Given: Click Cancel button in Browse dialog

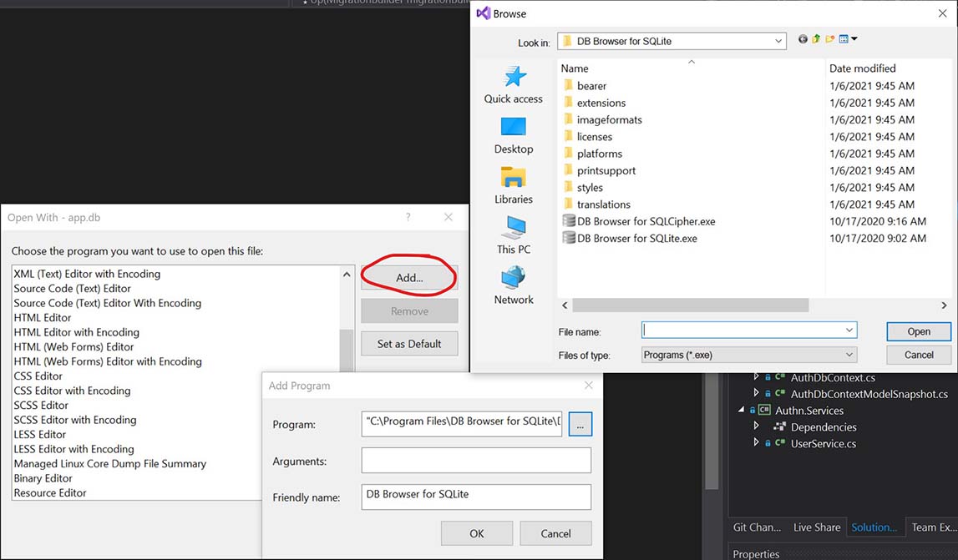Looking at the screenshot, I should tap(918, 355).
